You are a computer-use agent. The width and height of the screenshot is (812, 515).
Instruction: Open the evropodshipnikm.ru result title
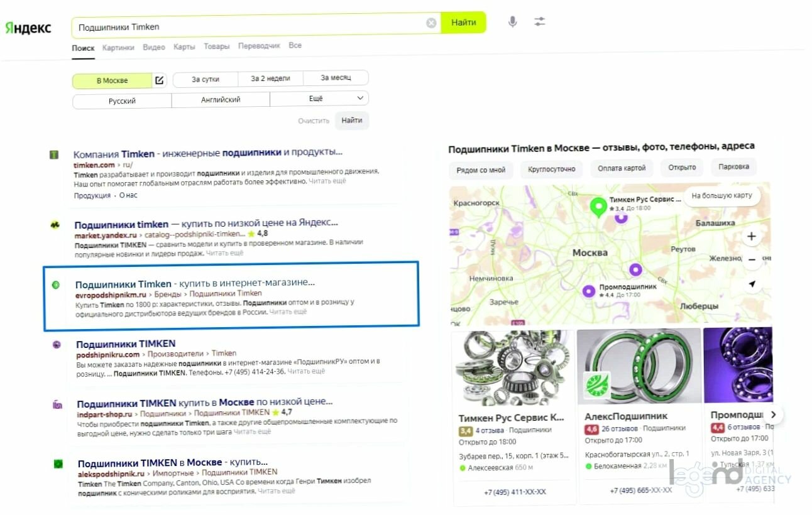tap(195, 284)
